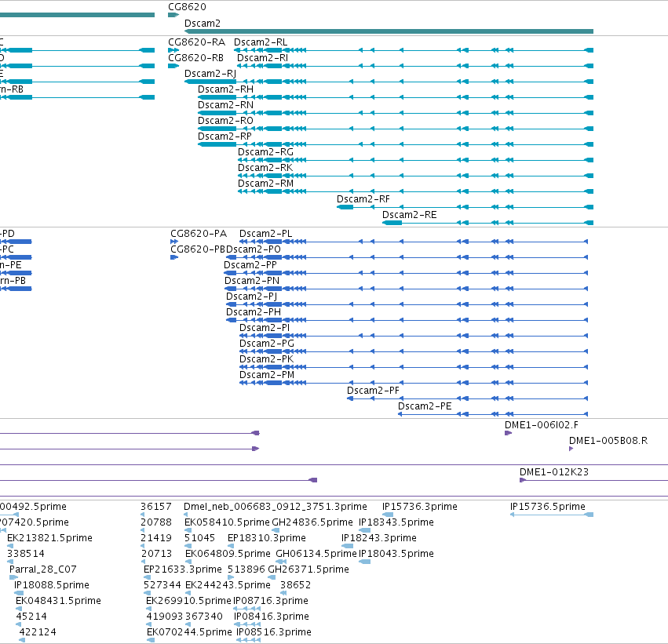Click EK058410.5prime EST label
The width and height of the screenshot is (668, 644).
[x=227, y=522]
